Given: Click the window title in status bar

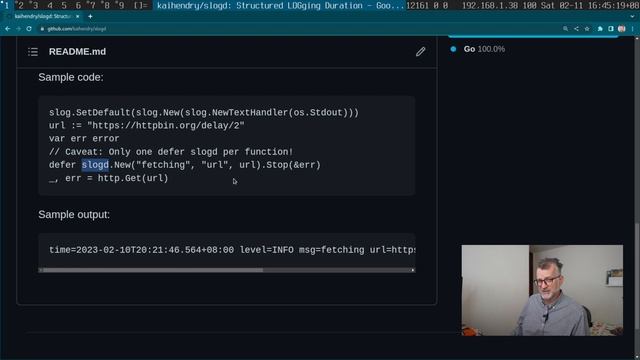Looking at the screenshot, I should (280, 6).
